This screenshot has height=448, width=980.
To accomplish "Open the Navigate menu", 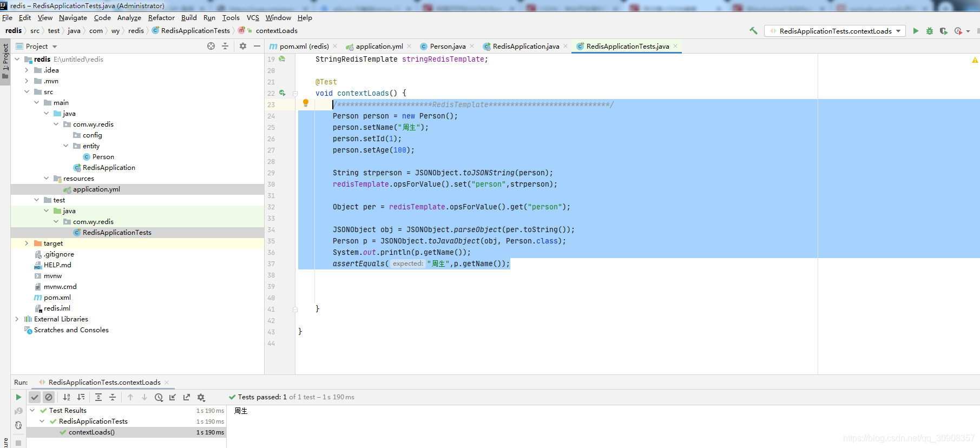I will click(x=73, y=18).
